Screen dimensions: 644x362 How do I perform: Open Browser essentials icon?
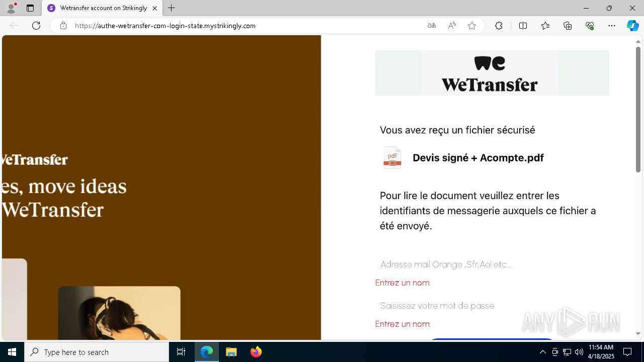point(590,26)
